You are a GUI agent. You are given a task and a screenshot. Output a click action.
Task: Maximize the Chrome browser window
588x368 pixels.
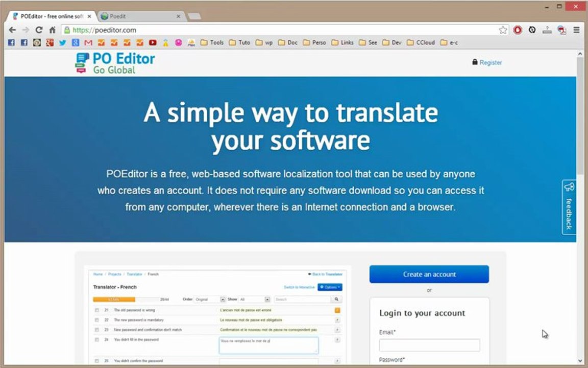559,6
